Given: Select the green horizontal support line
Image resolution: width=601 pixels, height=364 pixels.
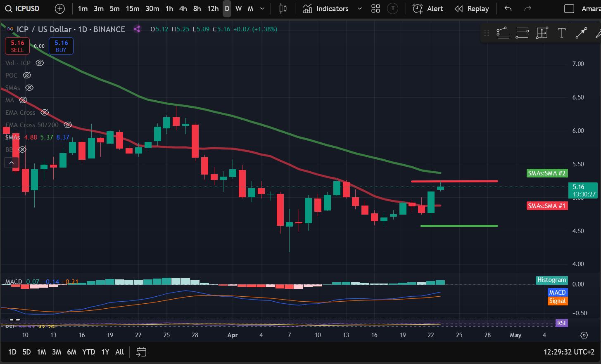Looking at the screenshot, I should [x=459, y=226].
